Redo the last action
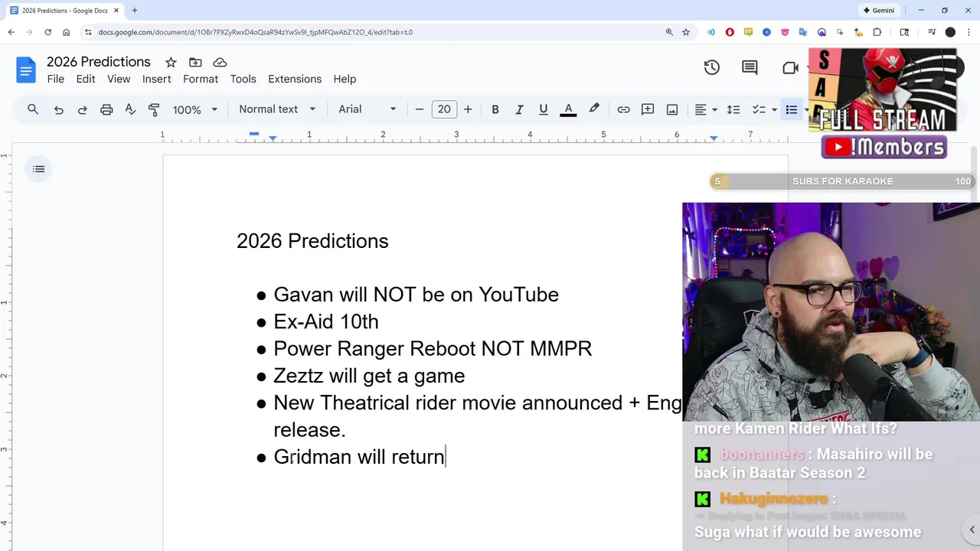The image size is (980, 551). 82,109
